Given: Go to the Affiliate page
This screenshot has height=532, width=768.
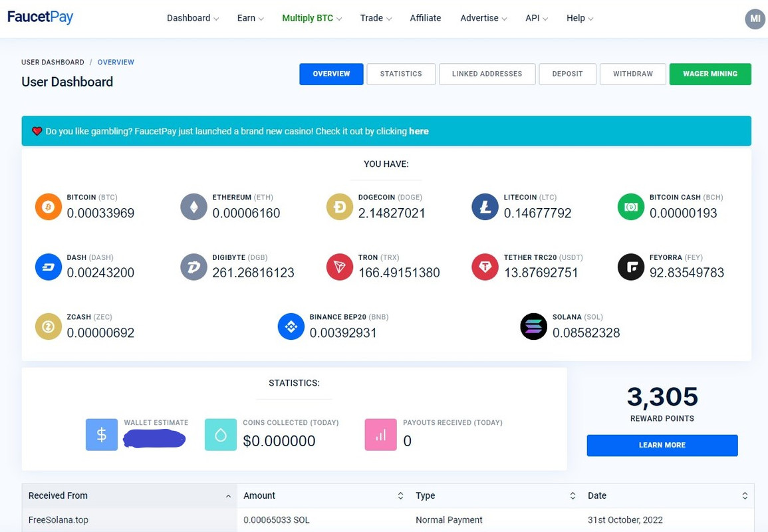Looking at the screenshot, I should (425, 18).
